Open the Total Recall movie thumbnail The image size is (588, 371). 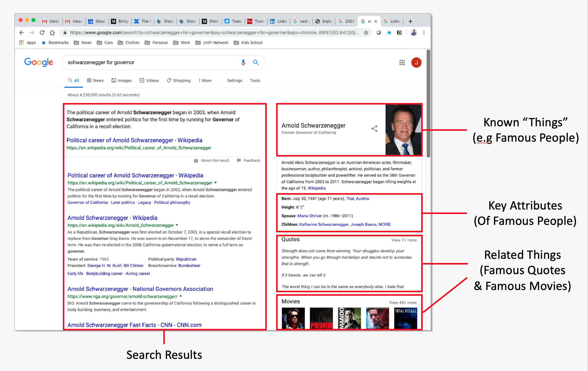click(405, 318)
